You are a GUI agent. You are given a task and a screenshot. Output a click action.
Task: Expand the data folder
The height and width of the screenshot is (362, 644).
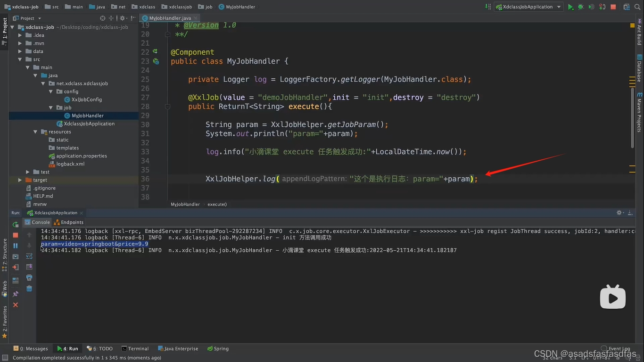point(20,51)
